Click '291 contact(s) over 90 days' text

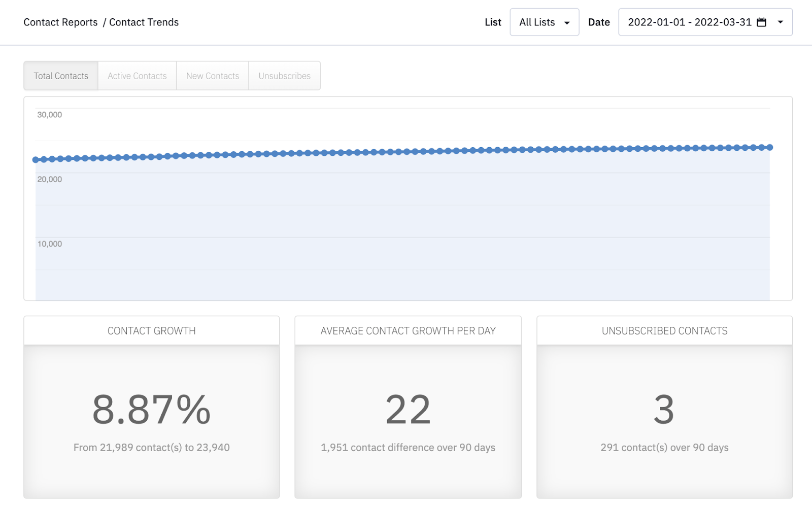click(x=665, y=448)
